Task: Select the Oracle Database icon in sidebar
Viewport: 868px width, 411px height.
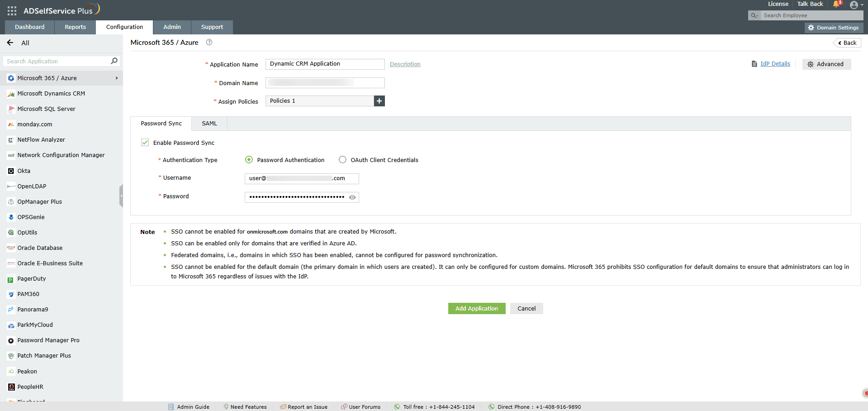Action: [10, 248]
